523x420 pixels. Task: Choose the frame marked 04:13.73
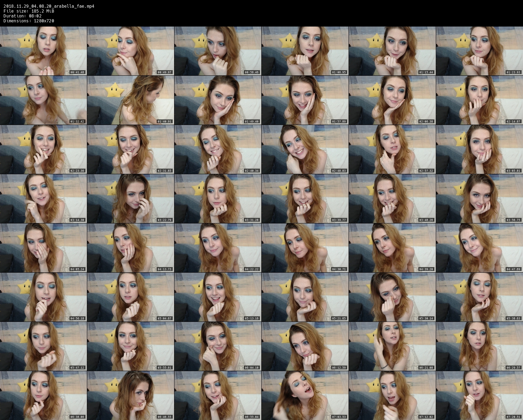[x=130, y=248]
